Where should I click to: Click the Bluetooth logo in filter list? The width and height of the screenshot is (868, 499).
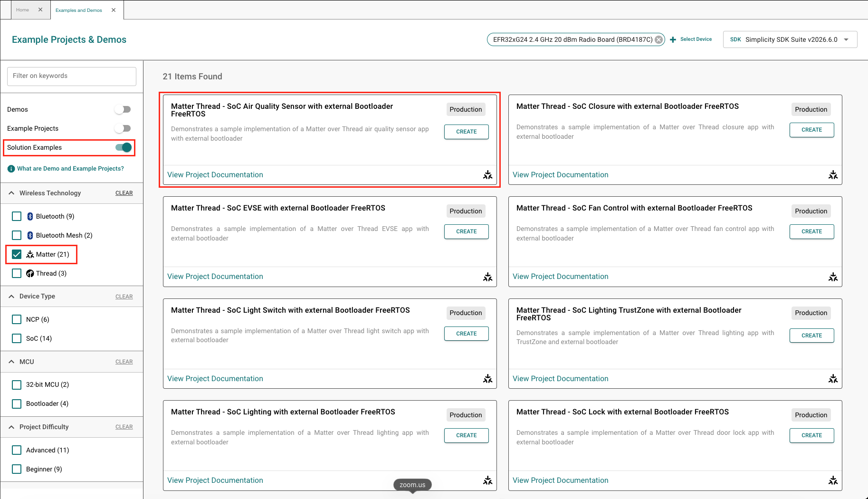pos(30,216)
